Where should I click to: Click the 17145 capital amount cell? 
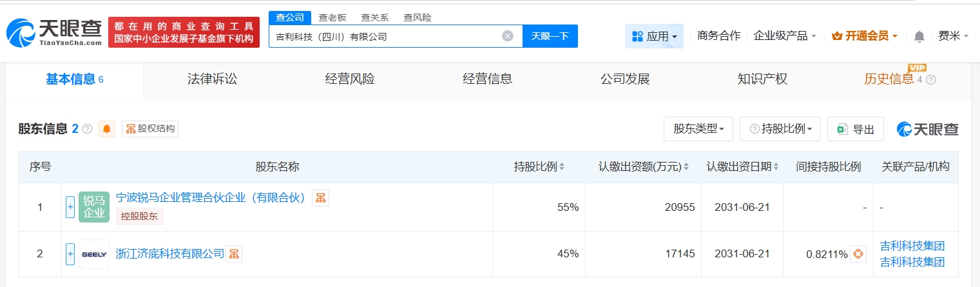tap(643, 254)
